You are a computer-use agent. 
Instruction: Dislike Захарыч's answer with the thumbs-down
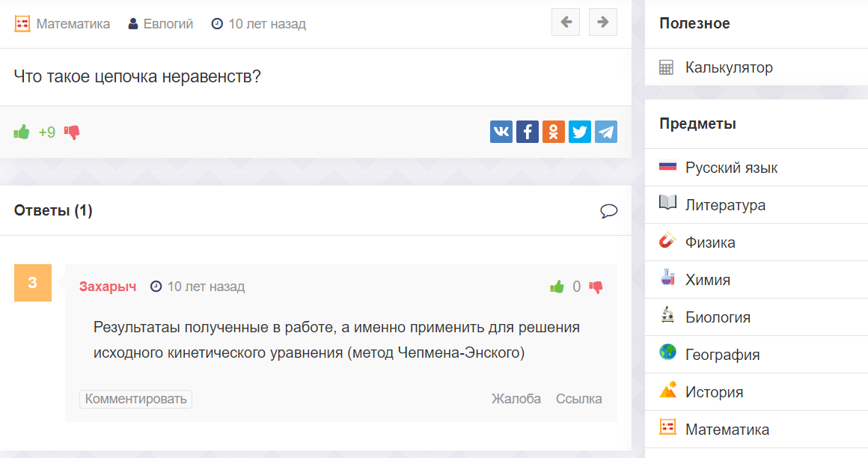point(596,287)
